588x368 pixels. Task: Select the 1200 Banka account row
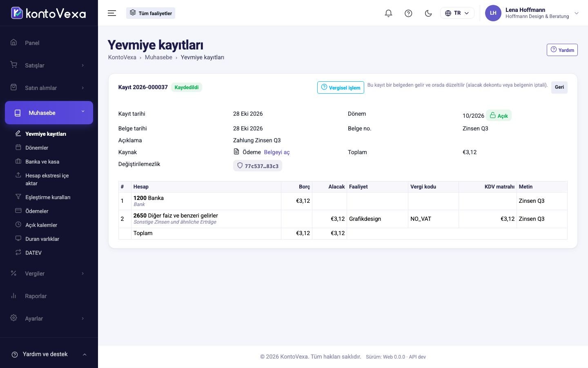tap(343, 201)
